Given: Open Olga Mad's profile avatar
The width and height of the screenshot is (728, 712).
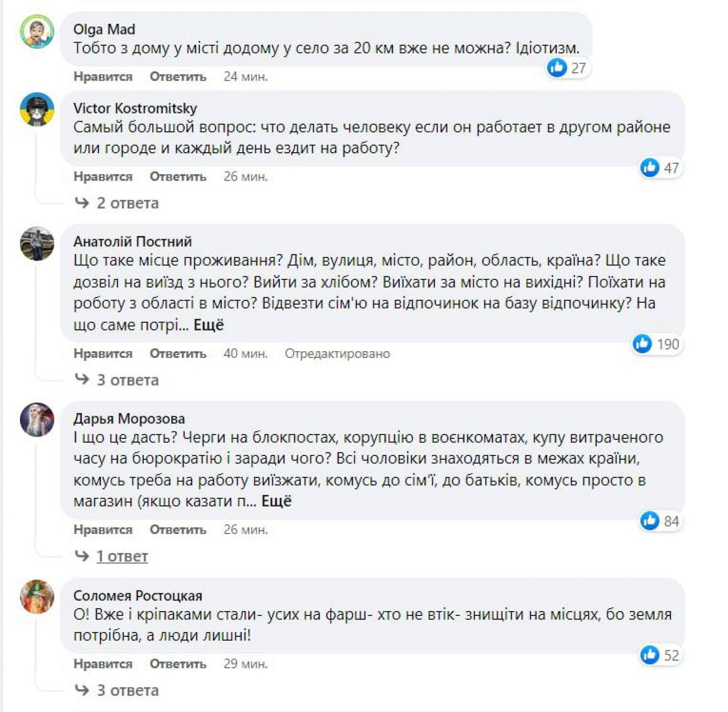Looking at the screenshot, I should click(37, 31).
